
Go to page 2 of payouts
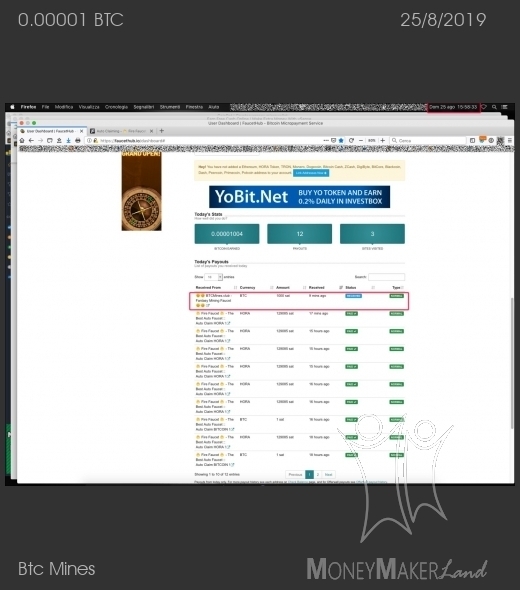tap(318, 474)
